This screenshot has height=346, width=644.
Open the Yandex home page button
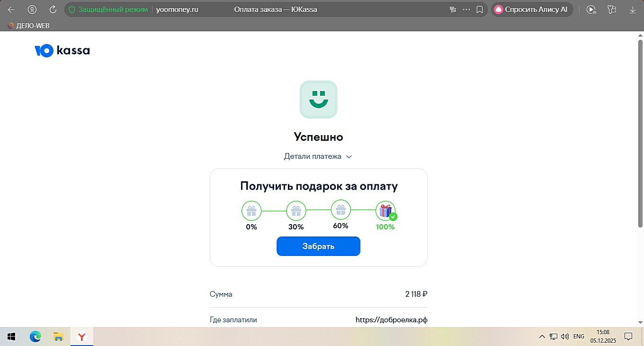click(32, 9)
